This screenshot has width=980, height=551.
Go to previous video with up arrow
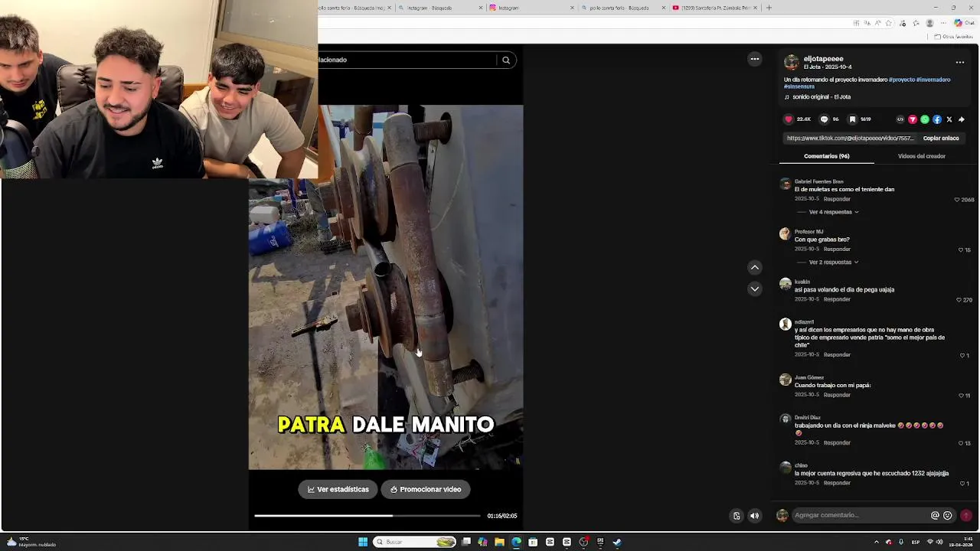coord(755,267)
